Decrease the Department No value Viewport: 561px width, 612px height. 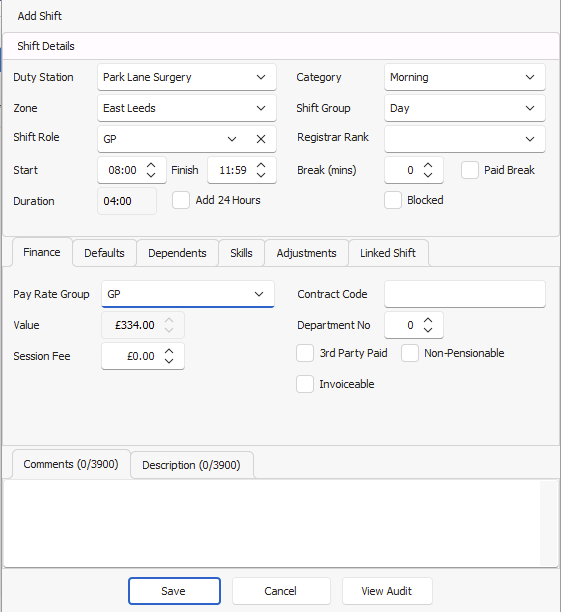pos(428,329)
